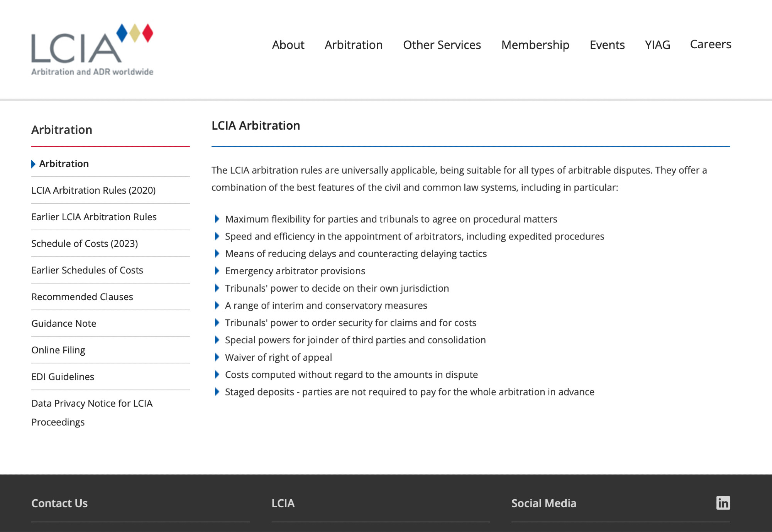Click 'Speed and efficiency in the appointment' text
This screenshot has height=532, width=772.
(x=415, y=236)
